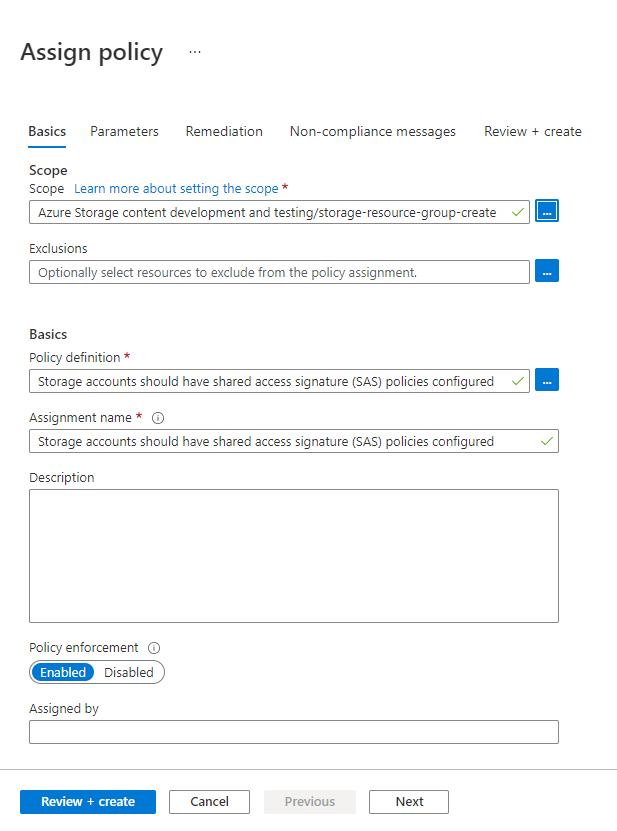Click the Assignment name text field
The image size is (617, 831).
pos(280,441)
